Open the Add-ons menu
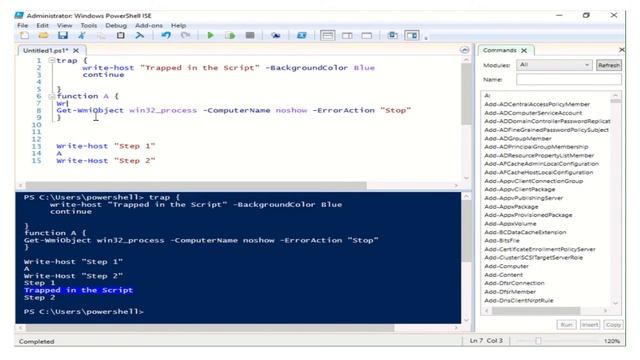Screen dimensions: 640x360 [149, 25]
